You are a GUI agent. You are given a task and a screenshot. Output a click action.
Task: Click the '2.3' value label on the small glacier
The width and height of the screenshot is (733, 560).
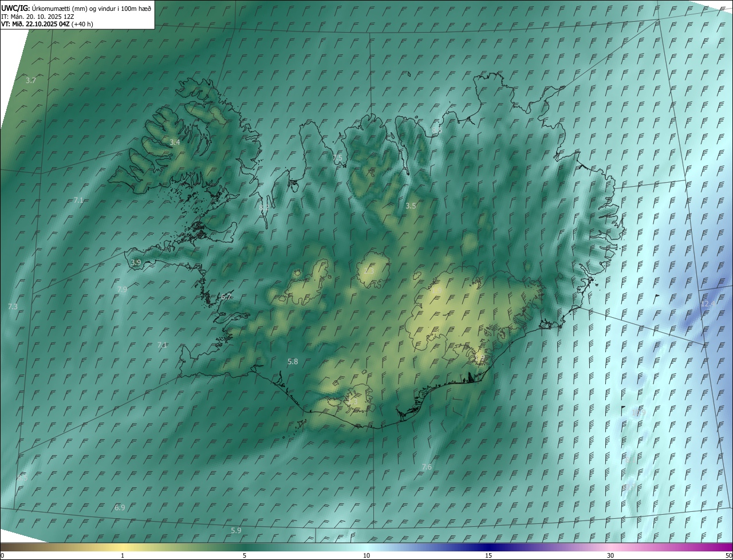click(x=369, y=271)
